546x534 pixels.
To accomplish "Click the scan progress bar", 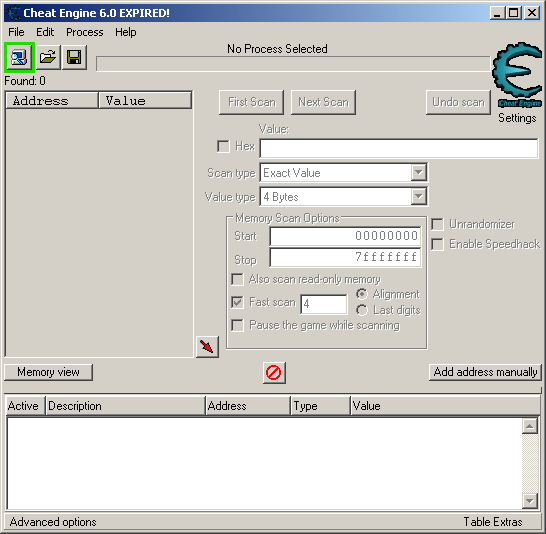I will point(293,64).
